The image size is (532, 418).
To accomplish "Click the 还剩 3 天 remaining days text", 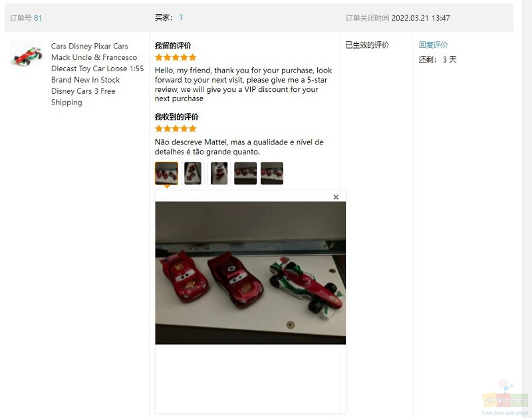I will coord(438,60).
